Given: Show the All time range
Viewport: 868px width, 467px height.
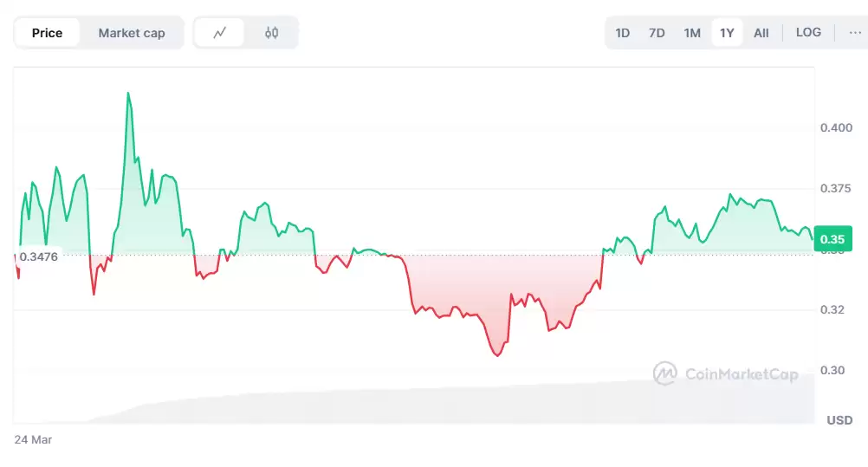Looking at the screenshot, I should pyautogui.click(x=761, y=33).
